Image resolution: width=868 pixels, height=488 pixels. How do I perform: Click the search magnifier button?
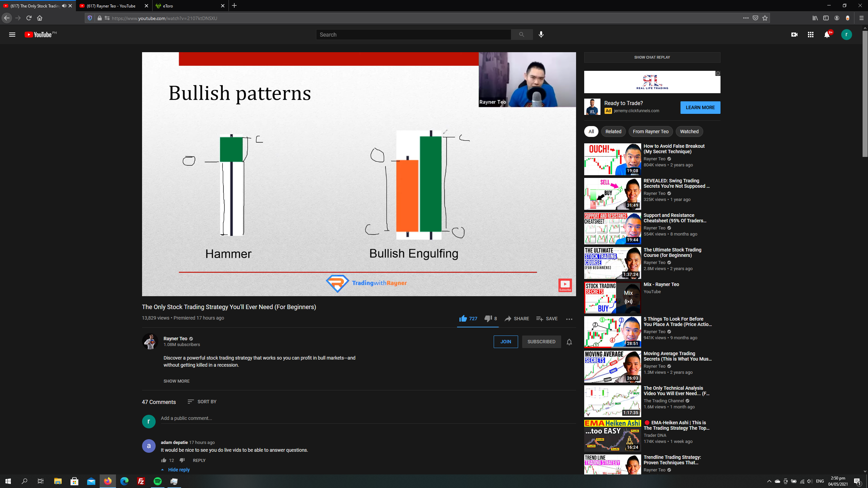pyautogui.click(x=521, y=35)
